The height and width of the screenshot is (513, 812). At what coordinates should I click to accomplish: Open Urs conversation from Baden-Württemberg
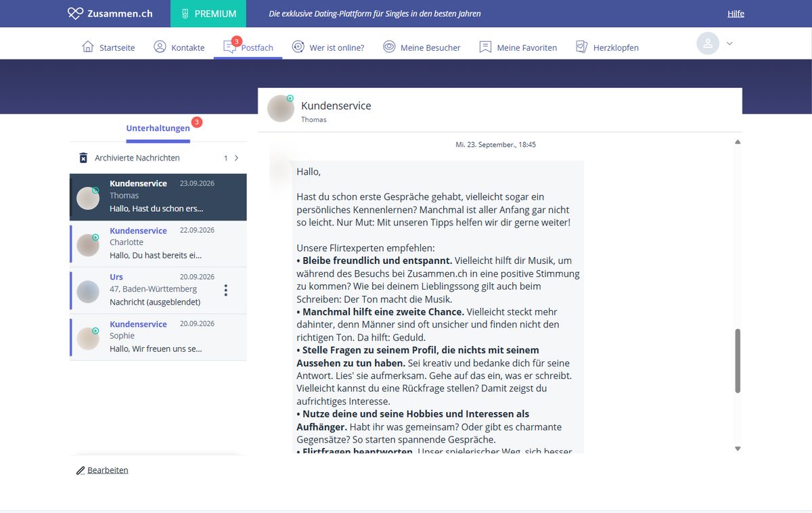[158, 290]
